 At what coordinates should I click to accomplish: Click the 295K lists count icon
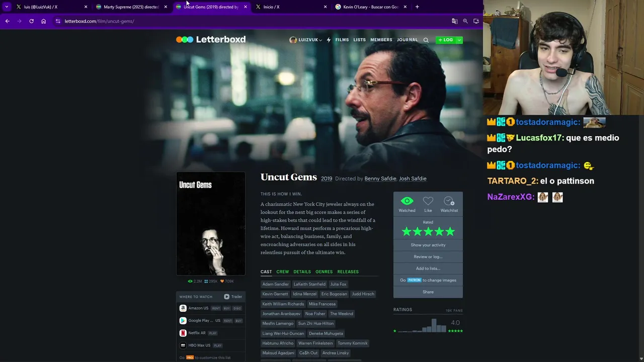click(206, 282)
